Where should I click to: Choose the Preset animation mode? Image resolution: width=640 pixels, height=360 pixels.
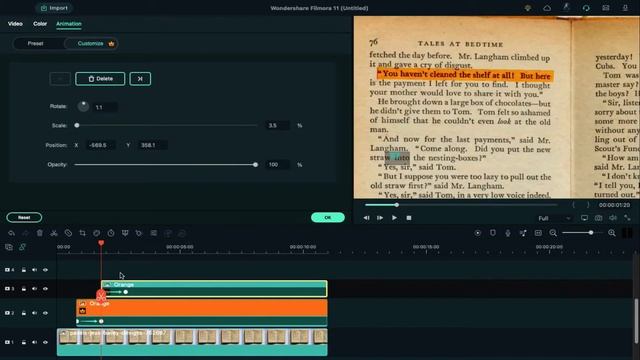pos(36,43)
